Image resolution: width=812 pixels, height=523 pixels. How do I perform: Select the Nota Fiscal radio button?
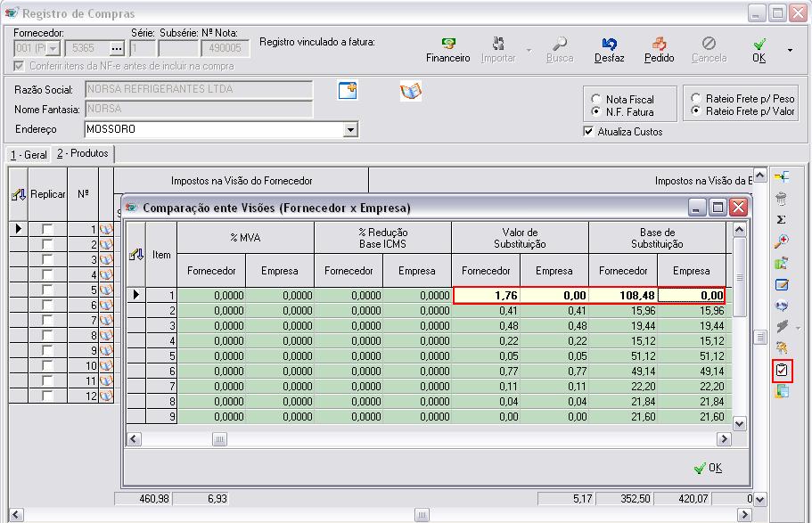pyautogui.click(x=596, y=99)
